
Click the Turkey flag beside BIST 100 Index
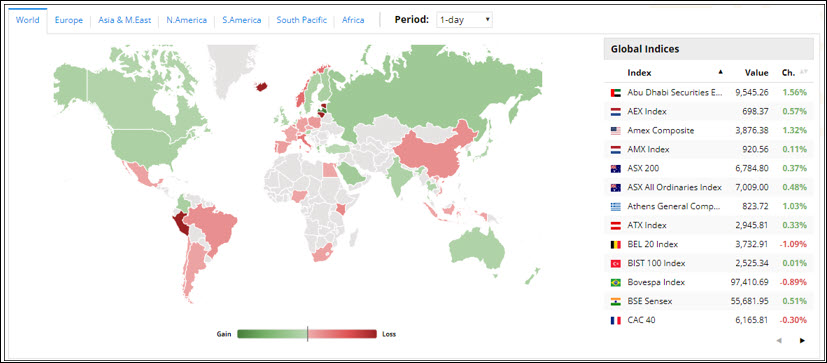[616, 263]
